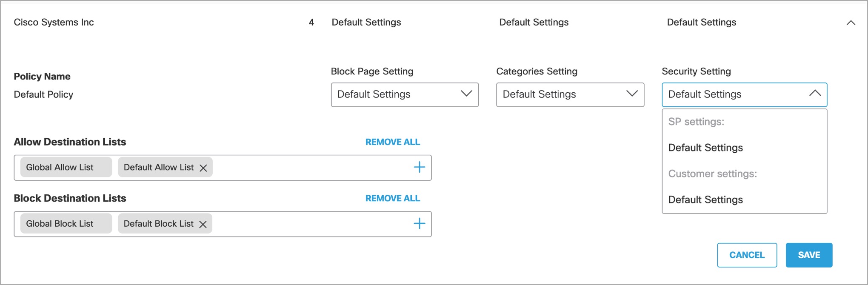Select Default Settings under SP settings
Image resolution: width=868 pixels, height=285 pixels.
pos(705,148)
